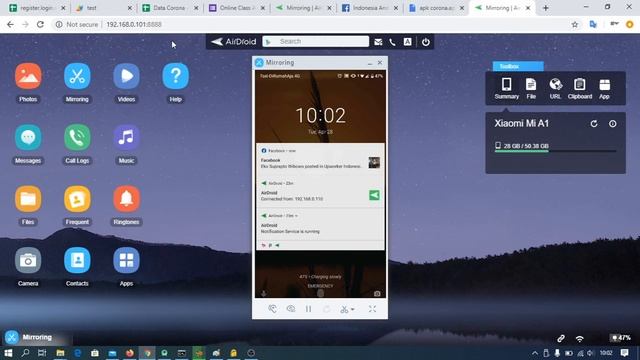Launch the Mirroring desktop icon with scissors
The width and height of the screenshot is (640, 360).
tap(77, 76)
